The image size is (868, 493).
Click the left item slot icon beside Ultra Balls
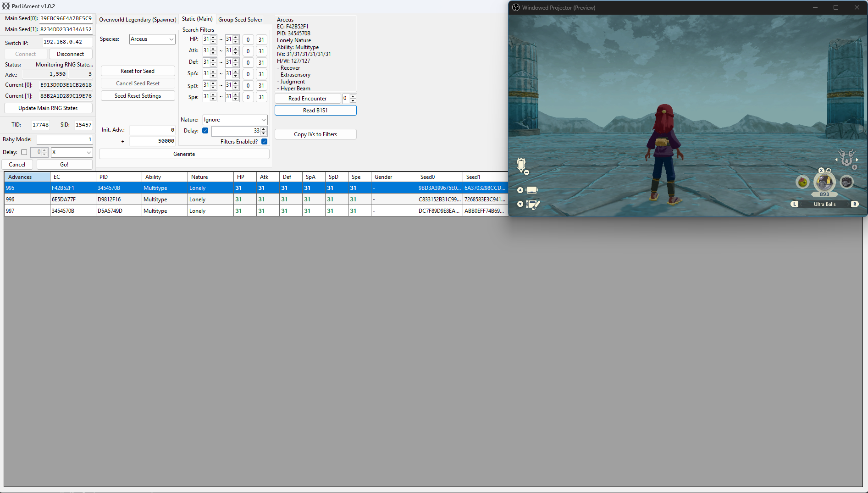802,182
